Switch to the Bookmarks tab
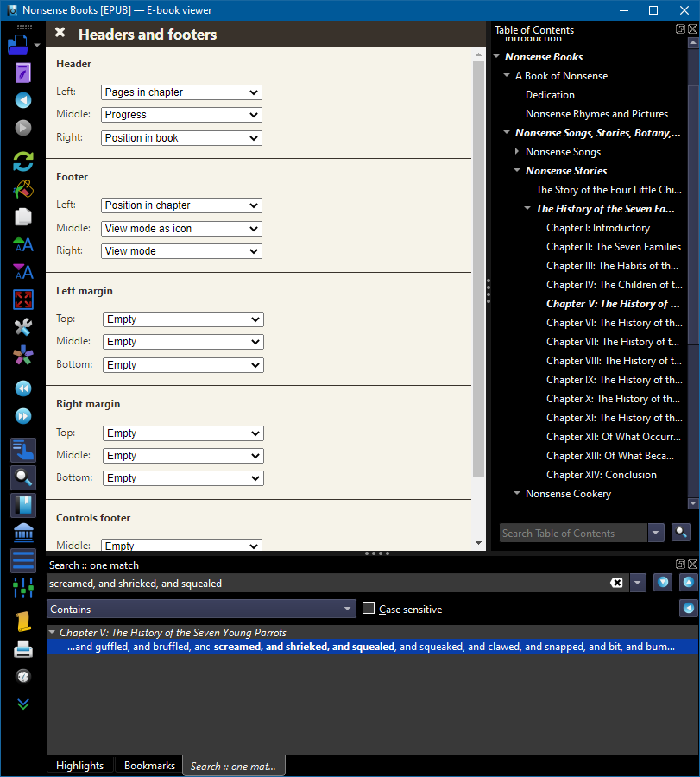The image size is (700, 777). [x=149, y=766]
